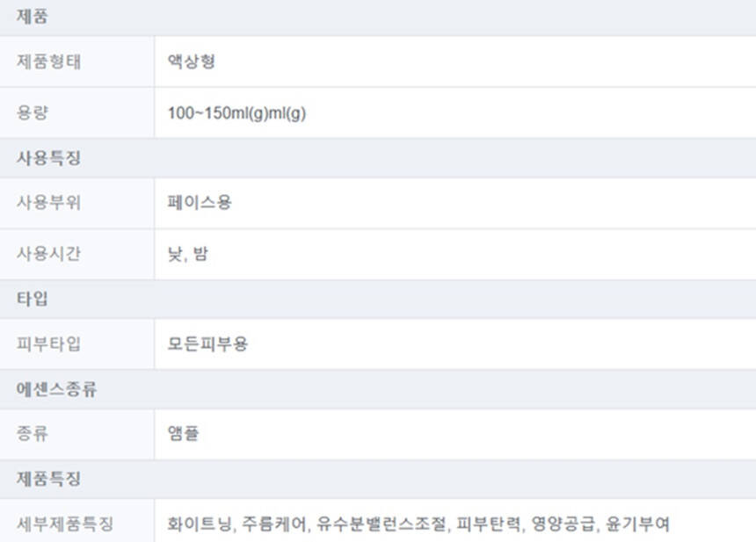Viewport: 756px width, 542px height.
Task: Click the 액상형 value text
Action: 192,61
